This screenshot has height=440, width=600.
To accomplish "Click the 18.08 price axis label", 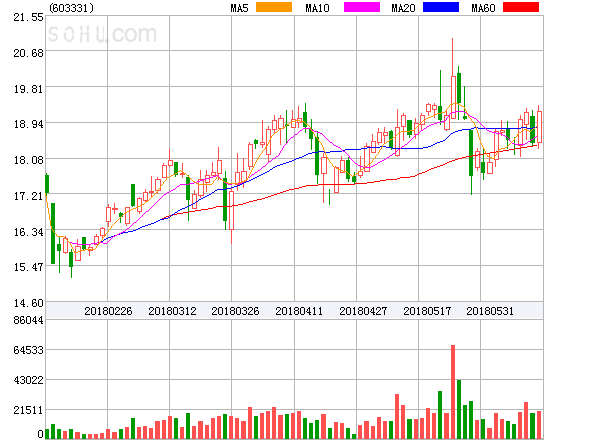I will click(x=29, y=160).
